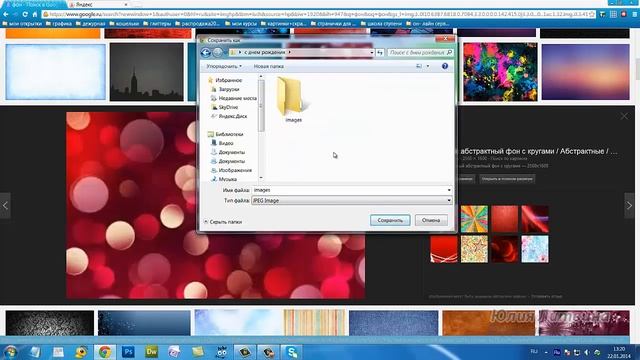Open Skype from the taskbar
The height and width of the screenshot is (360, 640).
coord(292,352)
